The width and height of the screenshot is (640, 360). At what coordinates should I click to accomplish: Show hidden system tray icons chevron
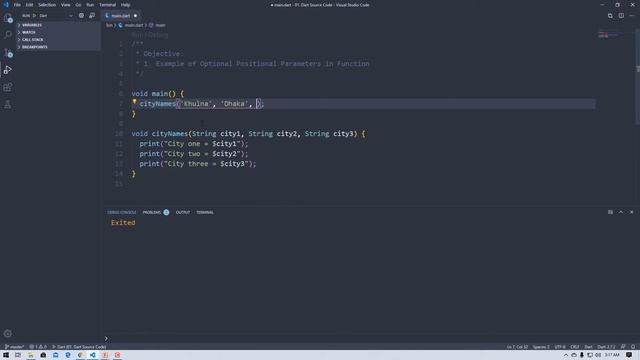[x=566, y=355]
